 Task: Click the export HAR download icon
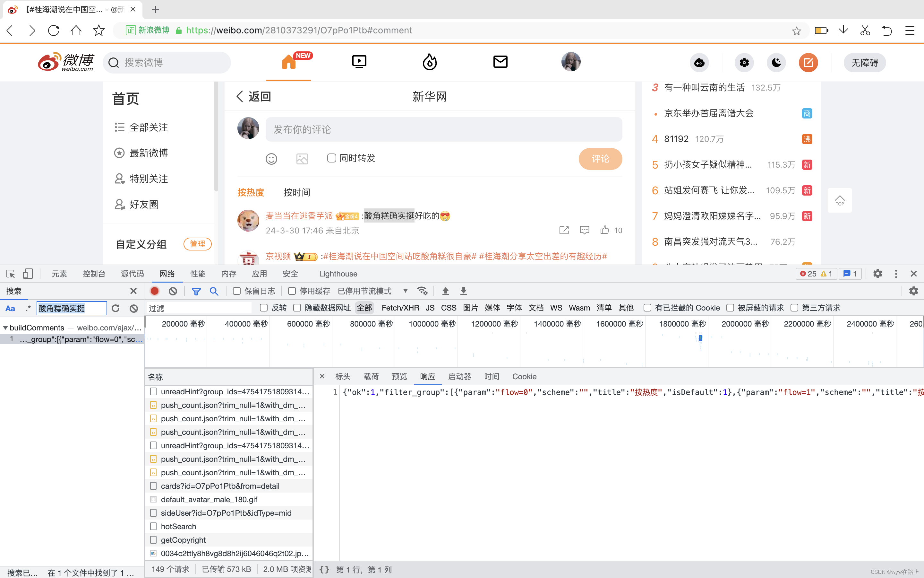tap(464, 291)
